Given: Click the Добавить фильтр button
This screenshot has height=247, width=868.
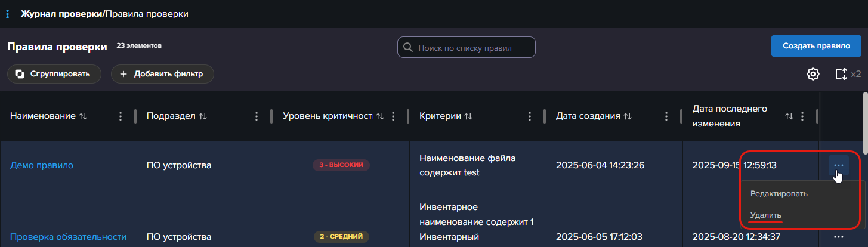Looking at the screenshot, I should [162, 74].
